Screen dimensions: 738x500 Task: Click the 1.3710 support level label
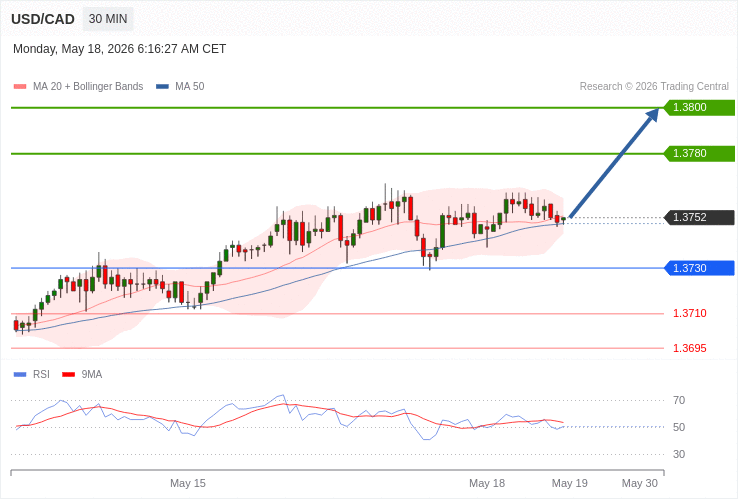click(x=690, y=314)
